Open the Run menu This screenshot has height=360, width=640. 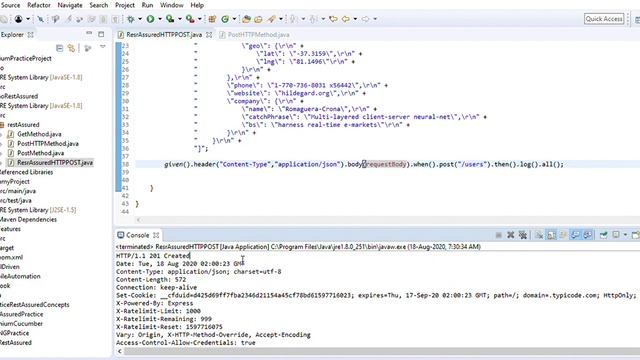pyautogui.click(x=147, y=5)
